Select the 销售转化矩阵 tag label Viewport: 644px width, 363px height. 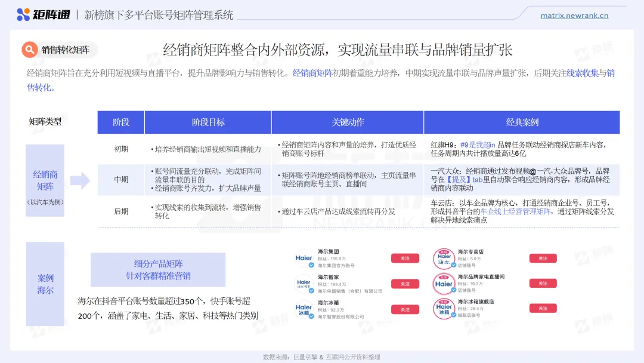pos(66,50)
